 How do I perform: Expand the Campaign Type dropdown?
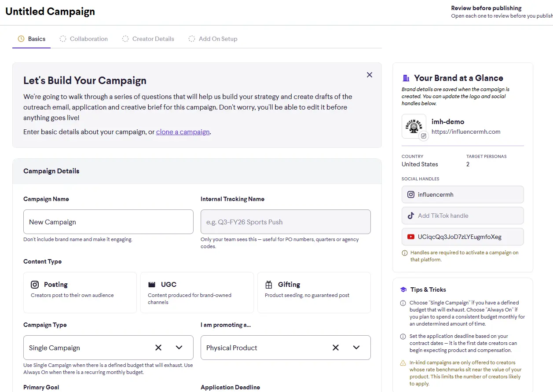[179, 348]
